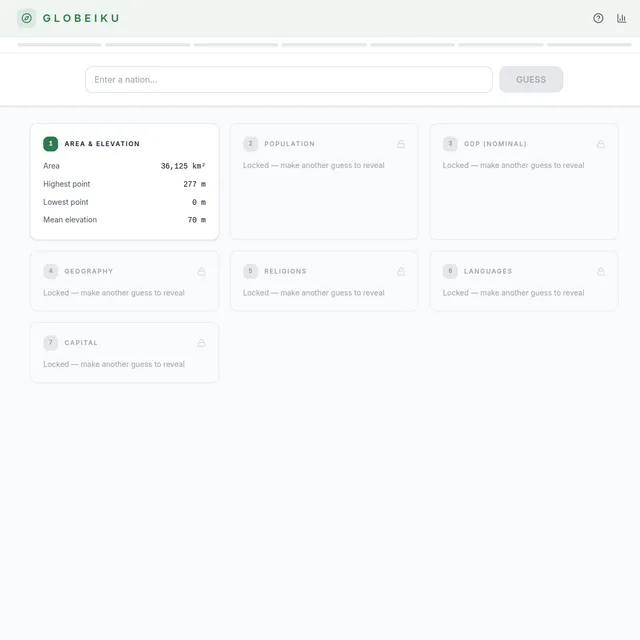The image size is (640, 640).
Task: Click the lock icon on Geography card
Action: click(x=201, y=272)
